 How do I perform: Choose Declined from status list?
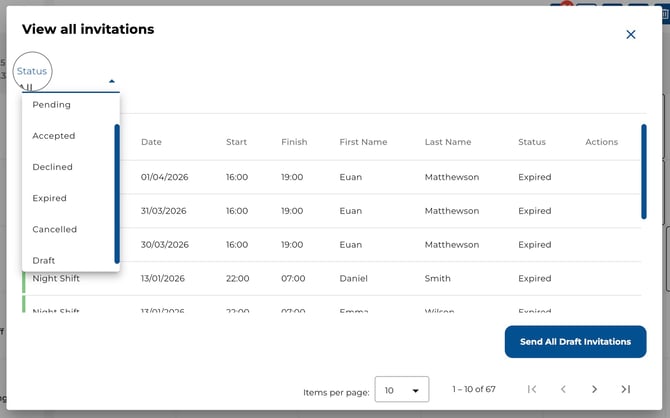53,167
